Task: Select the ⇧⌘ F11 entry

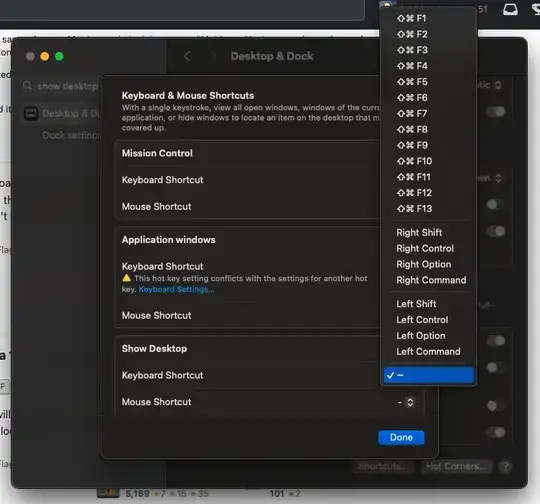Action: click(x=429, y=177)
